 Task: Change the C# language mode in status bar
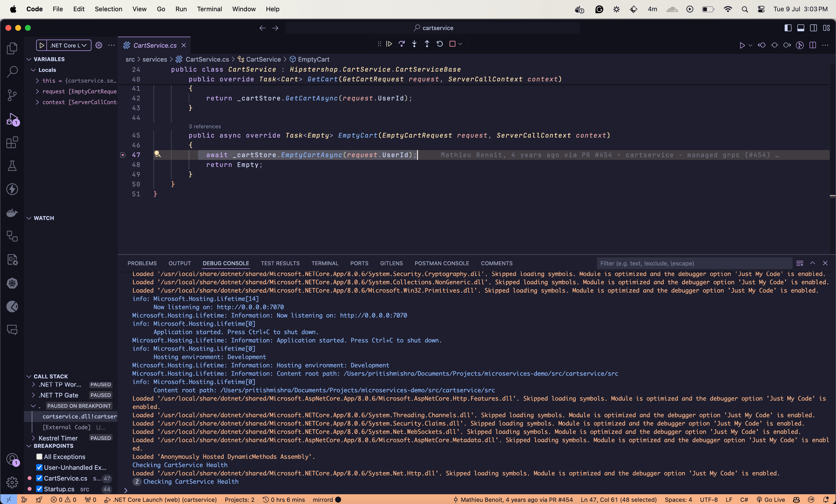pyautogui.click(x=744, y=500)
